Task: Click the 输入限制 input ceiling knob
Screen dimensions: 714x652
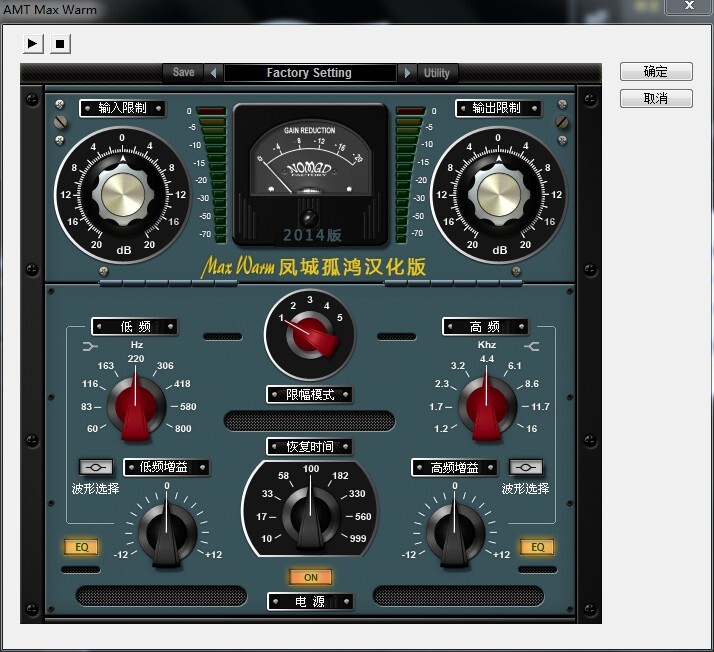Action: pyautogui.click(x=123, y=195)
